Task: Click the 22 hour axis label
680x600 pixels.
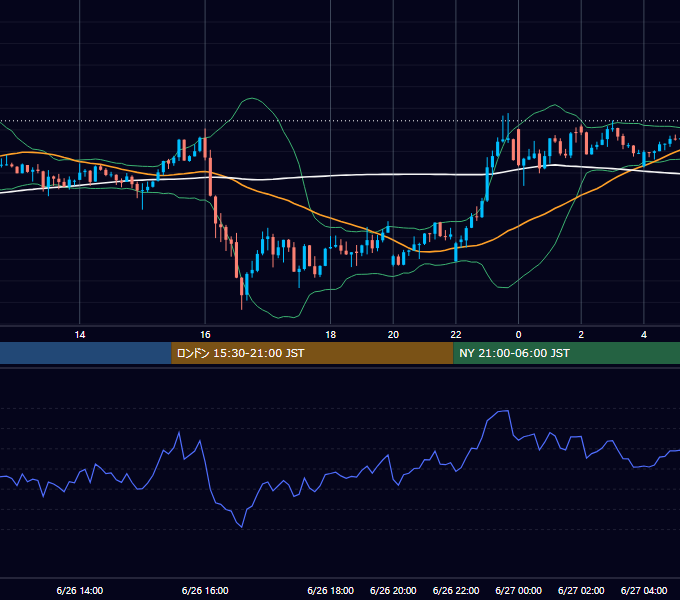Action: (456, 335)
